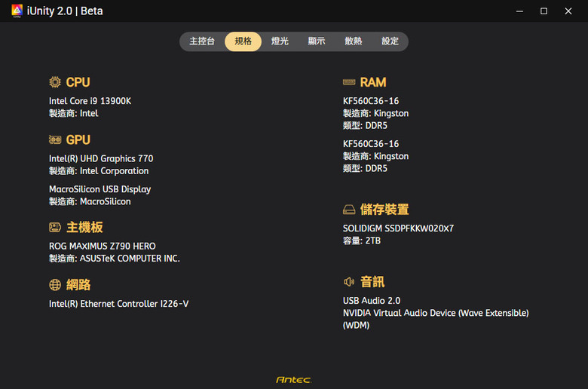Viewport: 588px width, 389px height.
Task: Click the motherboard section icon
Action: (55, 228)
